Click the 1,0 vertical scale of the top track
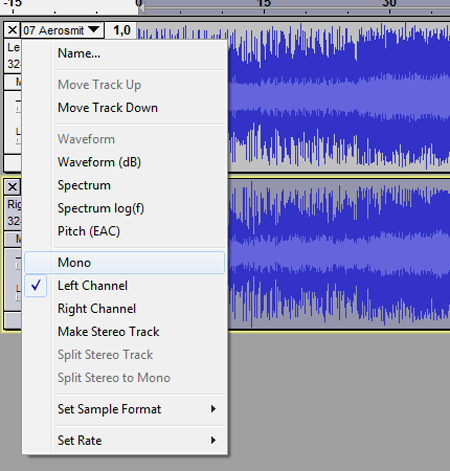450x471 pixels. pyautogui.click(x=122, y=31)
